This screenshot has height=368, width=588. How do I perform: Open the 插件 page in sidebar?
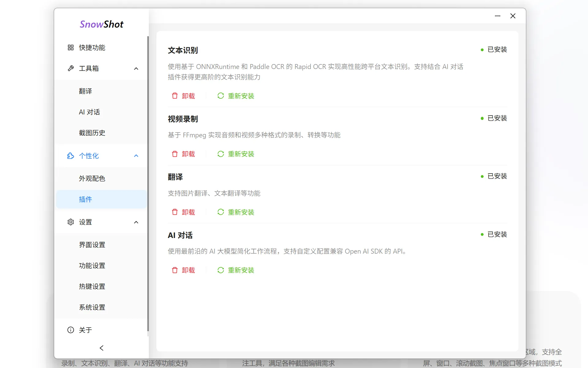point(85,199)
